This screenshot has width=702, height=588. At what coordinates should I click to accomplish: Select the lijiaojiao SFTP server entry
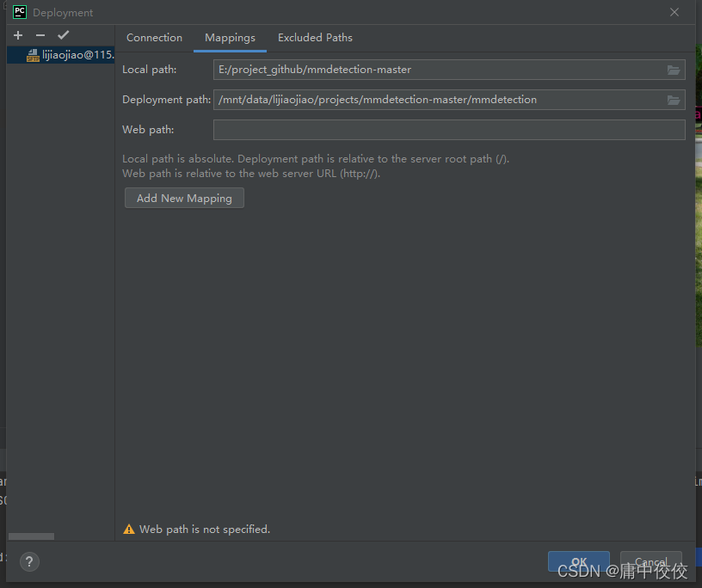(x=61, y=55)
